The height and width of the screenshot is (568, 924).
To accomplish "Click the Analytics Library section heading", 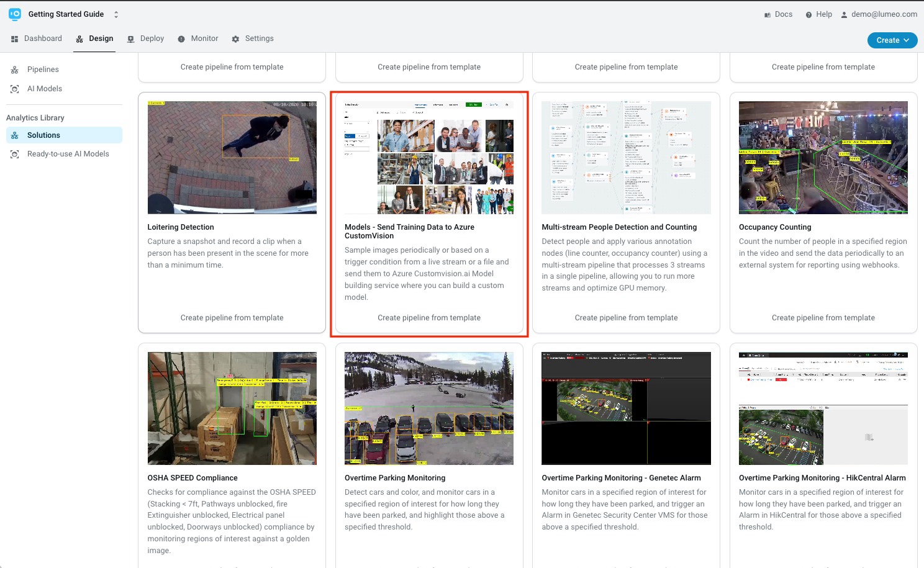I will click(35, 118).
